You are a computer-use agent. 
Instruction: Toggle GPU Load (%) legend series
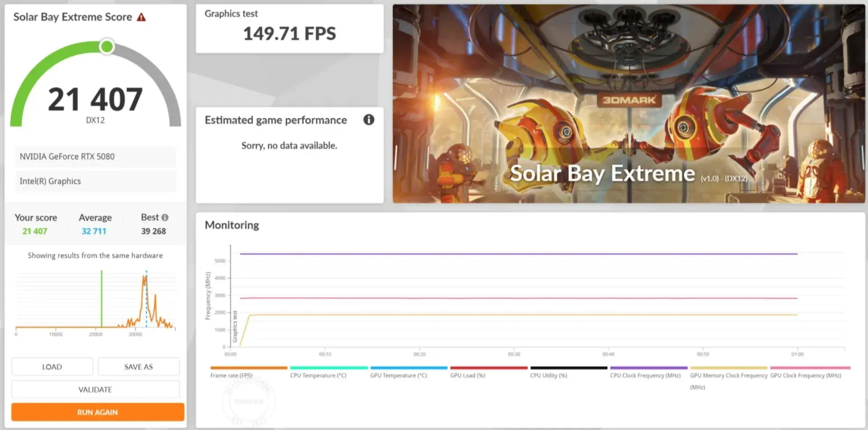click(x=467, y=375)
